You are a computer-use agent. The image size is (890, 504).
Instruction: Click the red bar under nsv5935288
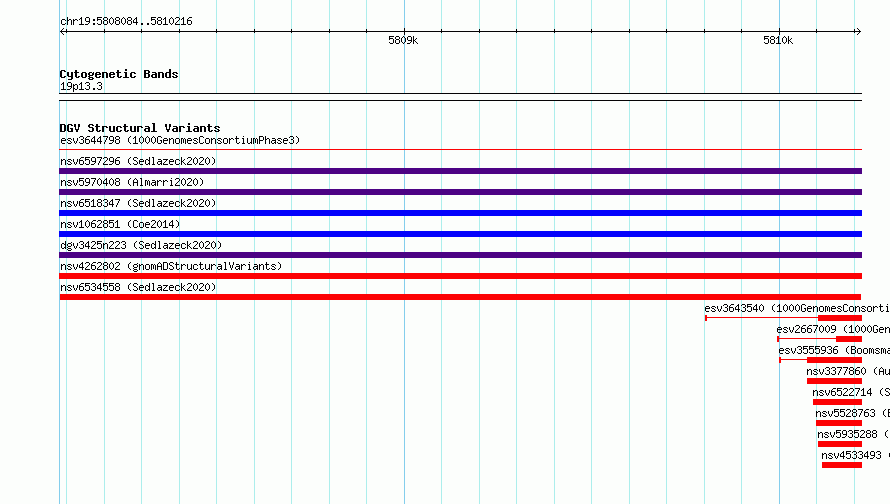pos(840,444)
